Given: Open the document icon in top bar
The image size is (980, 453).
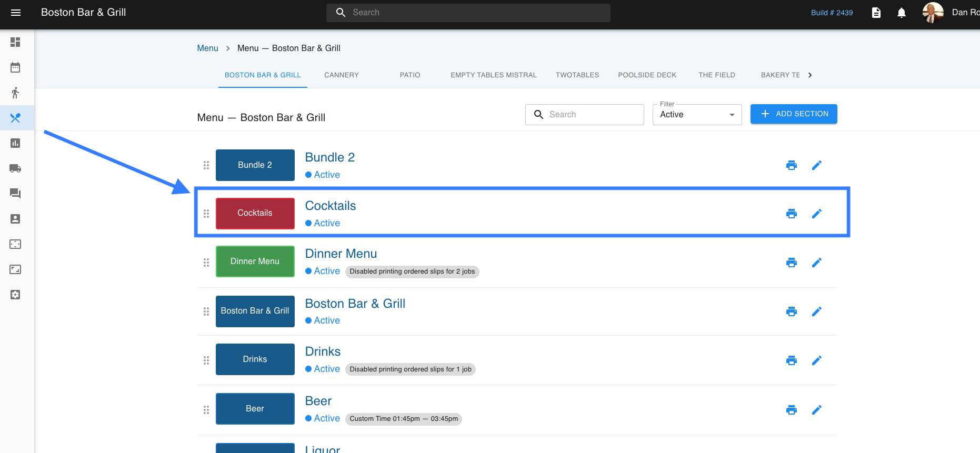Looking at the screenshot, I should [876, 13].
